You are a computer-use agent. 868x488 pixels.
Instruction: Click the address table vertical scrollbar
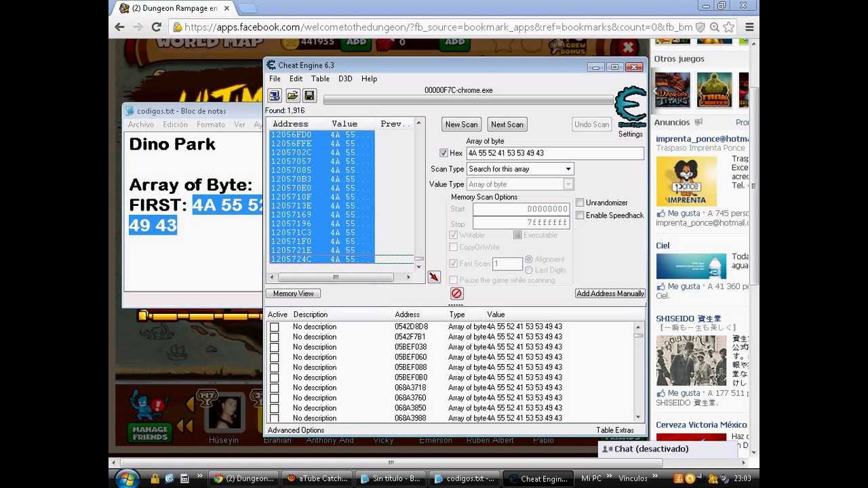638,372
